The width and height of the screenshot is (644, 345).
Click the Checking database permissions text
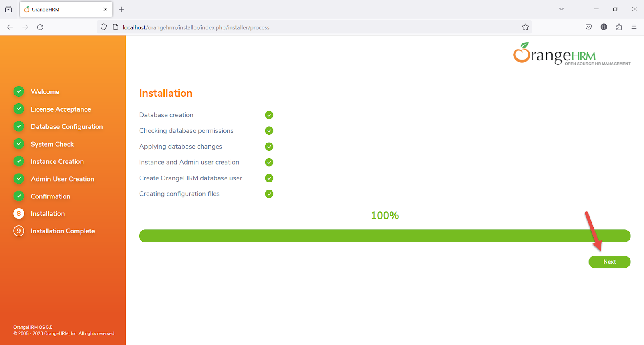[x=186, y=131]
